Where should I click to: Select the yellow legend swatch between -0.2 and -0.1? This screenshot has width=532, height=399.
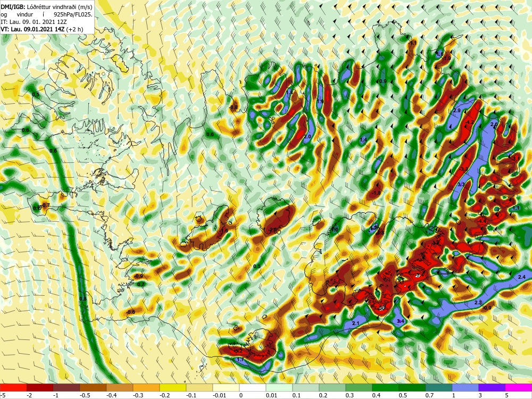pyautogui.click(x=173, y=387)
